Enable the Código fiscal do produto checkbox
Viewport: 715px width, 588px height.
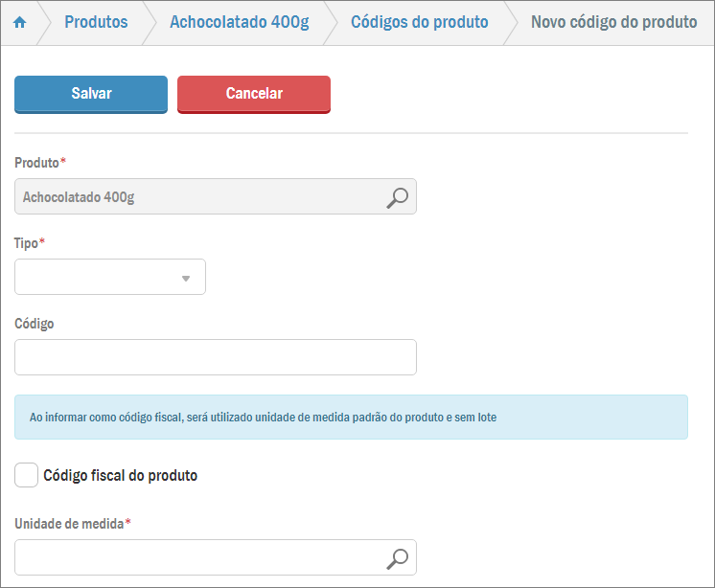click(x=27, y=475)
